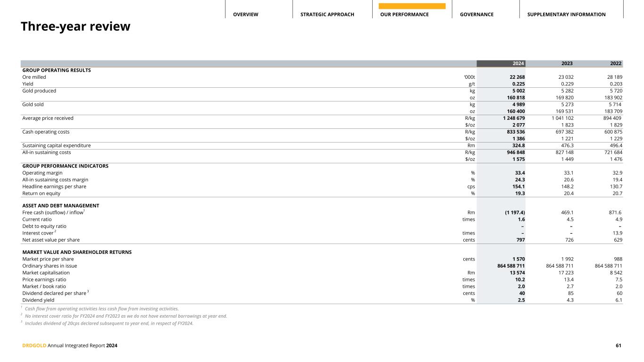644x362 pixels.
Task: Click the Three-year review page title
Action: (75, 27)
